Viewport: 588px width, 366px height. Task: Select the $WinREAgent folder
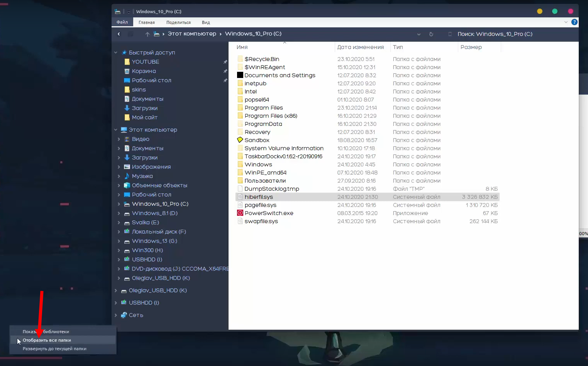[x=265, y=67]
